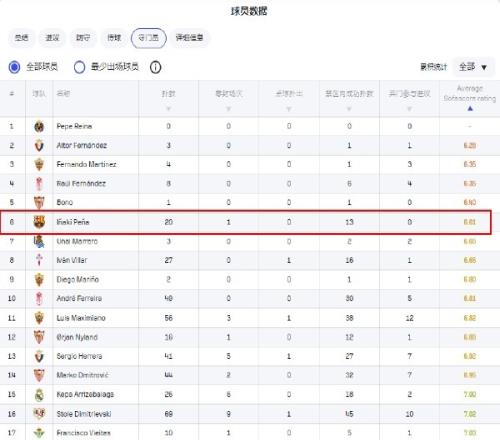Screen dimensions: 500x440
Task: Click the Betis crest beside Francisco Vieites
Action: pos(39,433)
